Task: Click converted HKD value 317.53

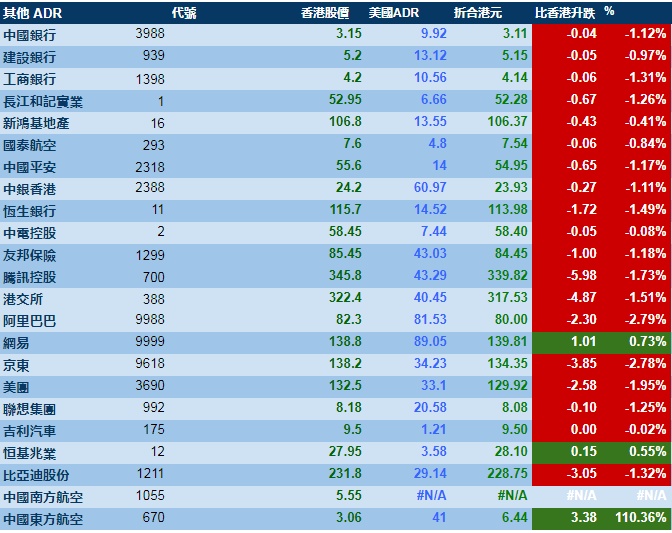Action: tap(507, 297)
